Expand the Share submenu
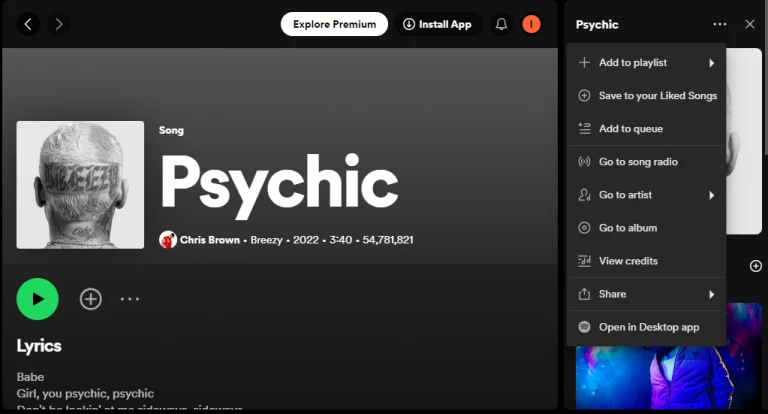Screen dimensions: 768x414 (646, 294)
